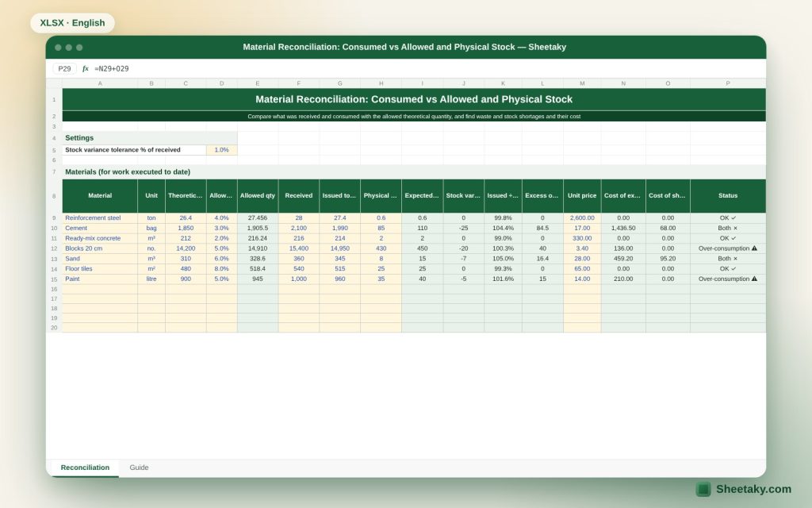This screenshot has height=508, width=812.
Task: Select the Allowed qty header cell
Action: pos(258,196)
